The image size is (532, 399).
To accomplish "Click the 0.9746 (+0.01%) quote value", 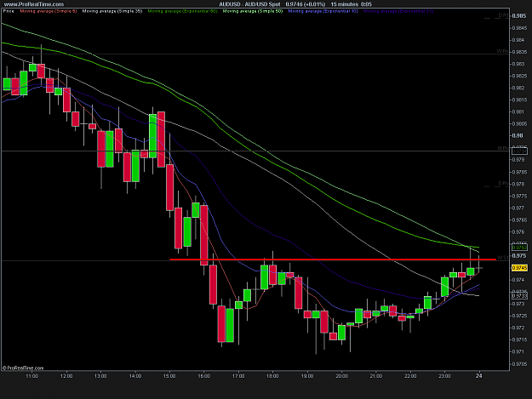I will [x=306, y=4].
